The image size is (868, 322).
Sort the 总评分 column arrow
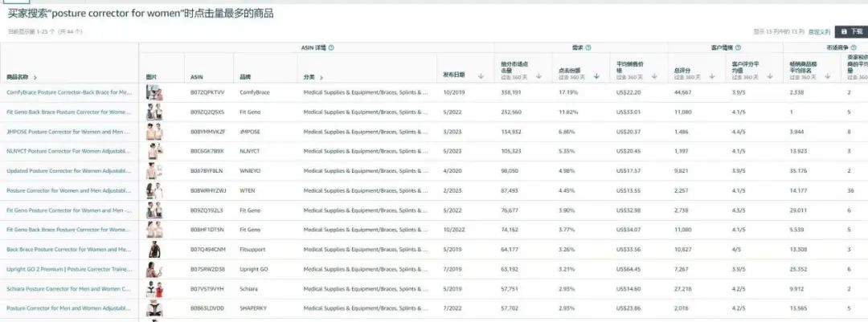[x=712, y=76]
